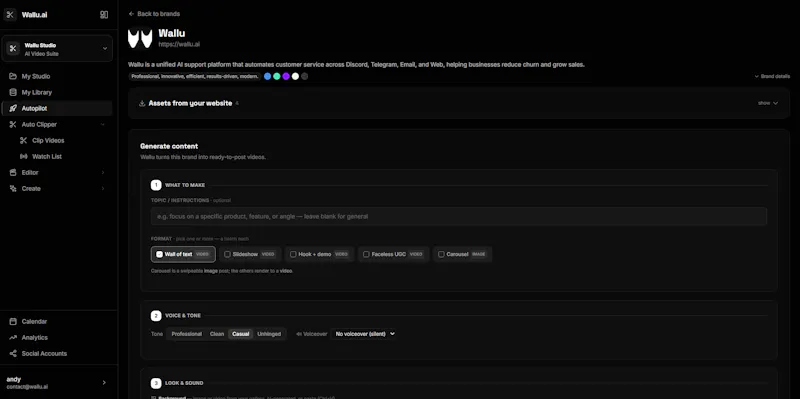Image resolution: width=800 pixels, height=399 pixels.
Task: Collapse the Auto Clipper submenu chevron
Action: coord(103,124)
